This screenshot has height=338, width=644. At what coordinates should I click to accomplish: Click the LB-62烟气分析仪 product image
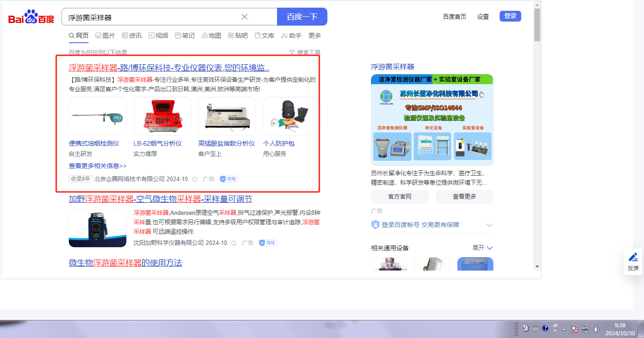(162, 116)
